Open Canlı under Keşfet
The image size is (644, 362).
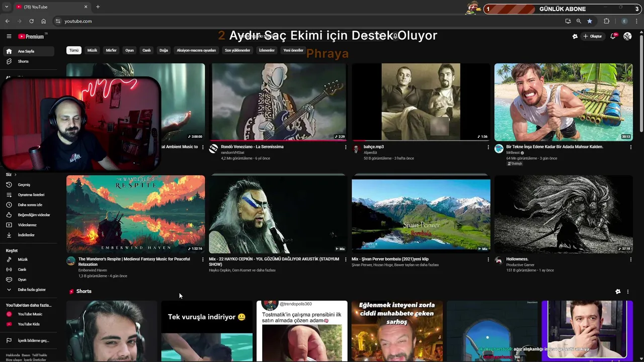tap(29, 269)
